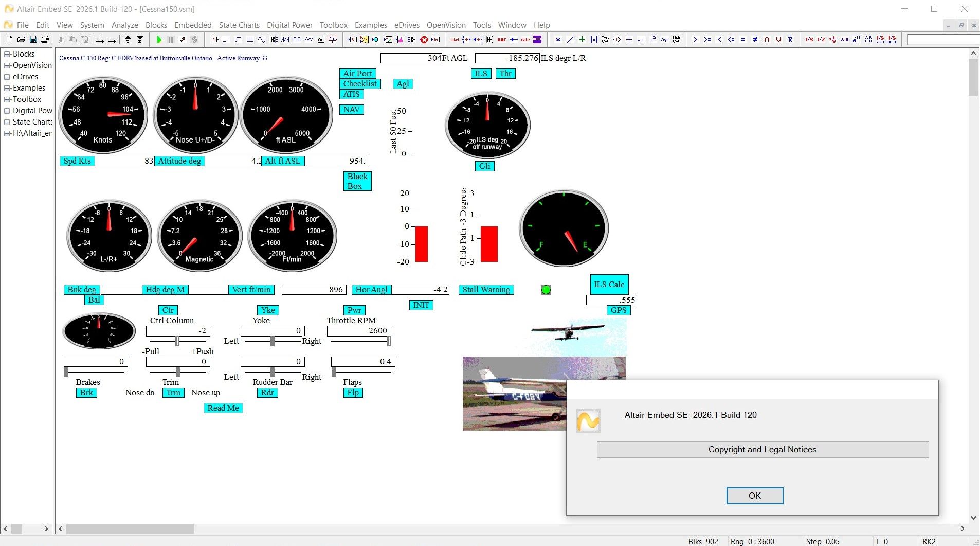Screen dimensions: 980x546
Task: Click the Print icon
Action: [x=45, y=39]
